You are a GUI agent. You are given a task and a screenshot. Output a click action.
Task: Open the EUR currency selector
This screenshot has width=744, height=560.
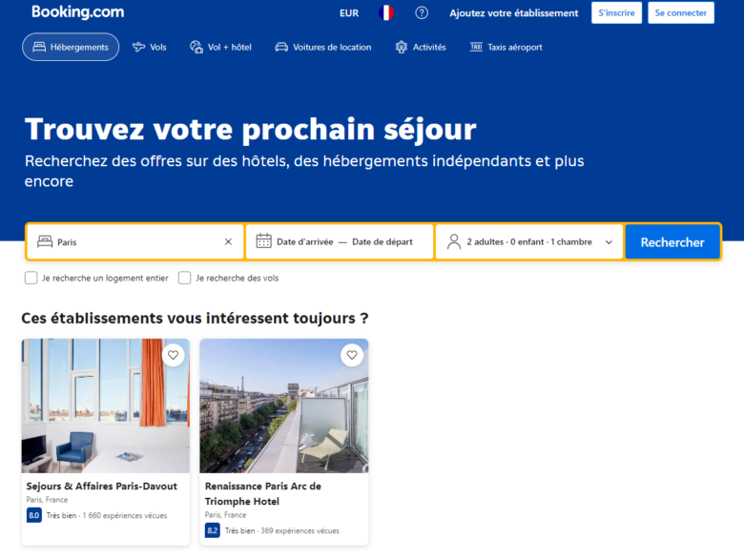pyautogui.click(x=349, y=13)
